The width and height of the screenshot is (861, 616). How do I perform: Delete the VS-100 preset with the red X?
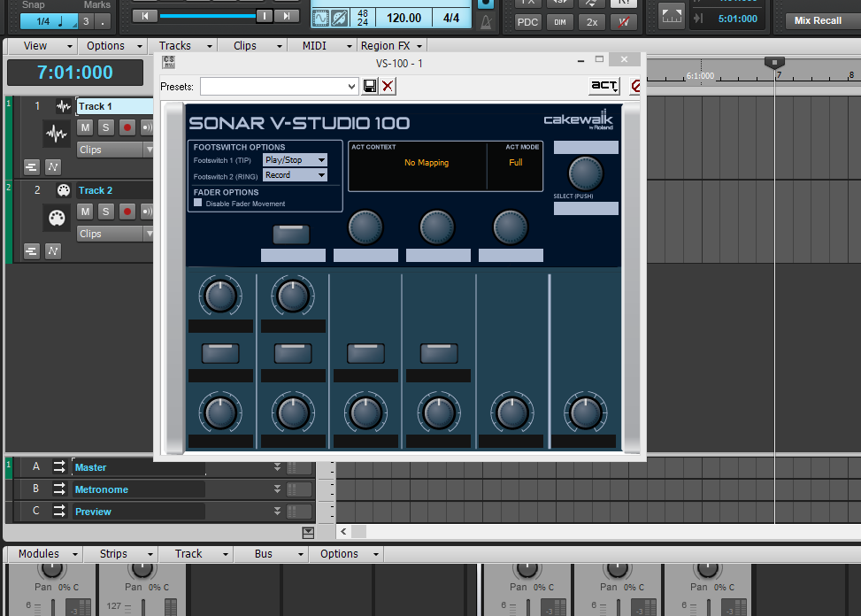(388, 86)
